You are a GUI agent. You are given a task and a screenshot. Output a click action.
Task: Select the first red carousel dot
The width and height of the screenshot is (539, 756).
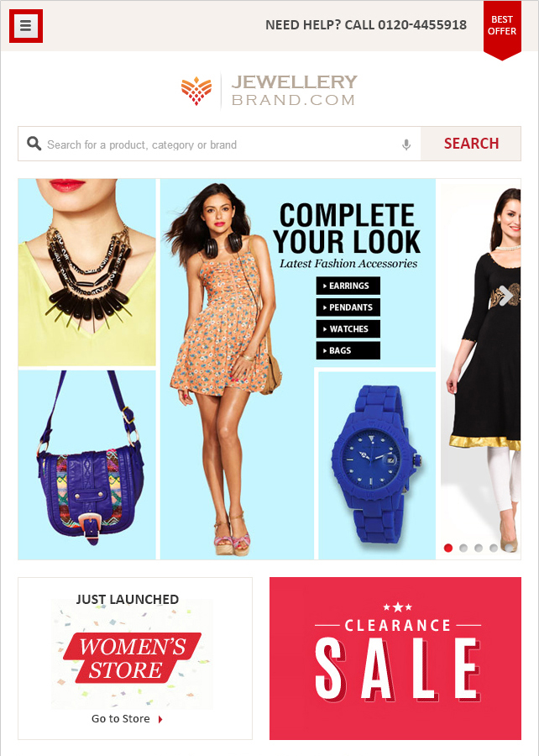point(448,548)
